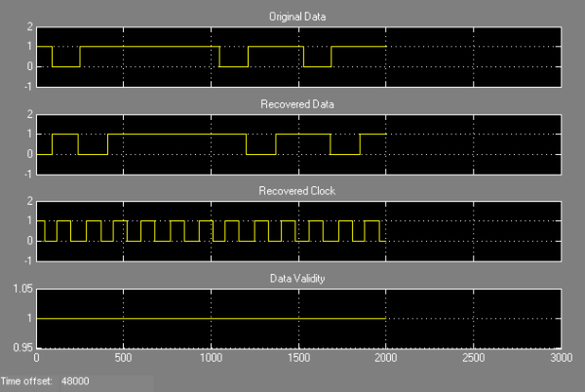Select the Time offset value 48000

[75, 381]
